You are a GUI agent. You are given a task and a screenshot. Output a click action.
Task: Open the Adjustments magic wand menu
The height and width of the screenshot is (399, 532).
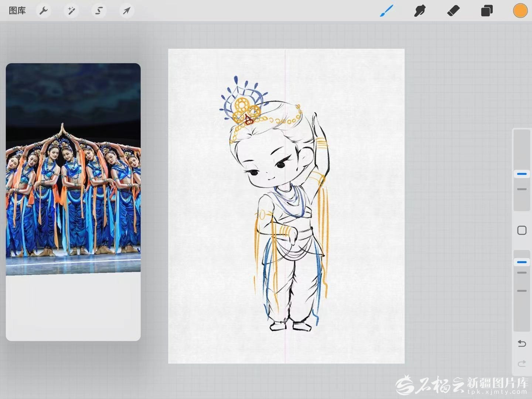71,11
